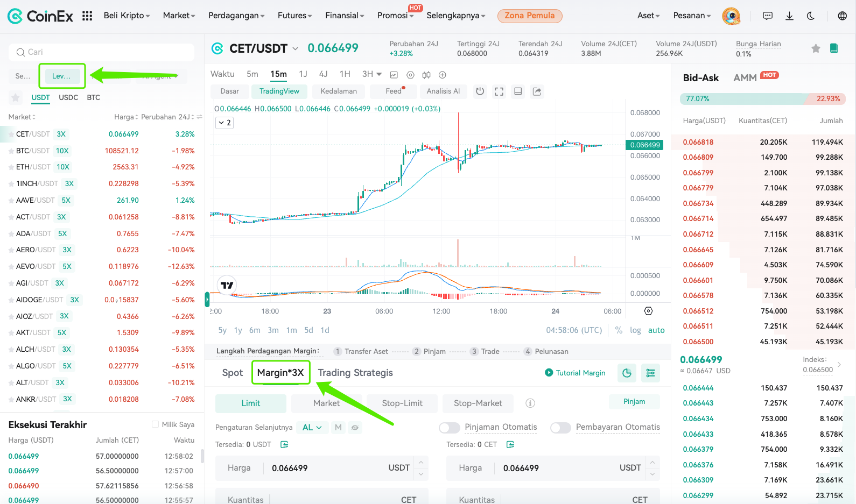The height and width of the screenshot is (504, 856).
Task: Select the Analisis AI button
Action: (x=443, y=91)
